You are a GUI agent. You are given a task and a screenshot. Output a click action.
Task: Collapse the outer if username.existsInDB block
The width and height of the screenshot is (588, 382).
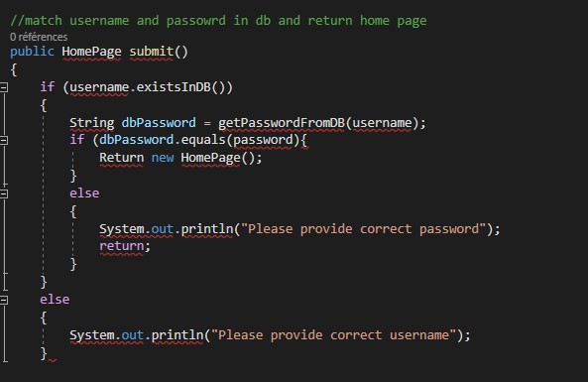click(3, 87)
